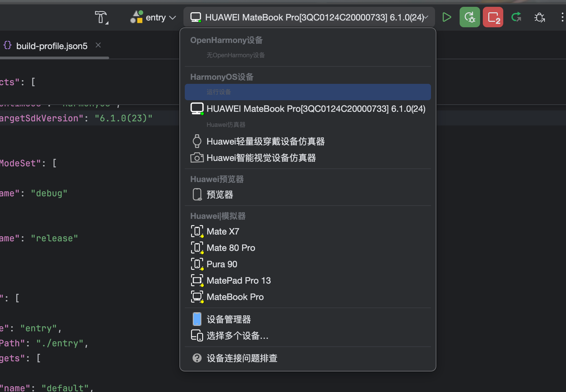Viewport: 566px width, 392px height.
Task: Open the entry module configuration dropdown
Action: point(153,17)
